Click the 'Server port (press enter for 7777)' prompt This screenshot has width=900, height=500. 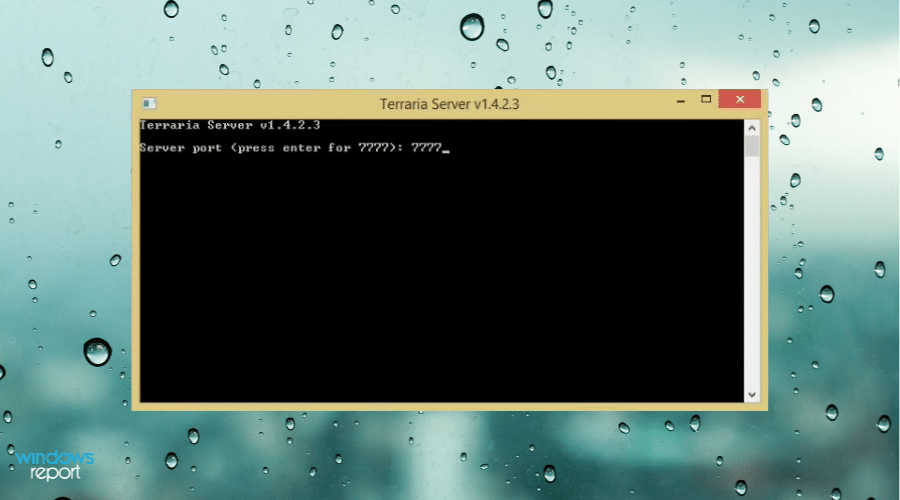(x=271, y=148)
